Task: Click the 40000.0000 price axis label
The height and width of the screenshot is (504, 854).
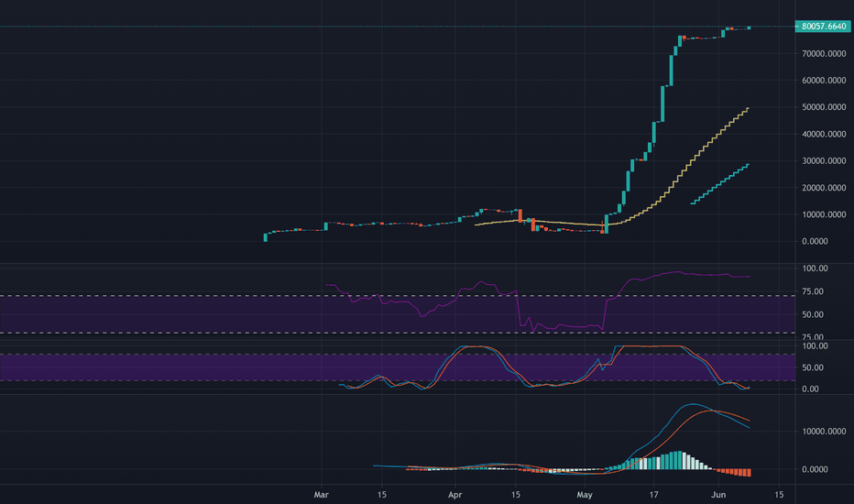Action: pyautogui.click(x=824, y=134)
